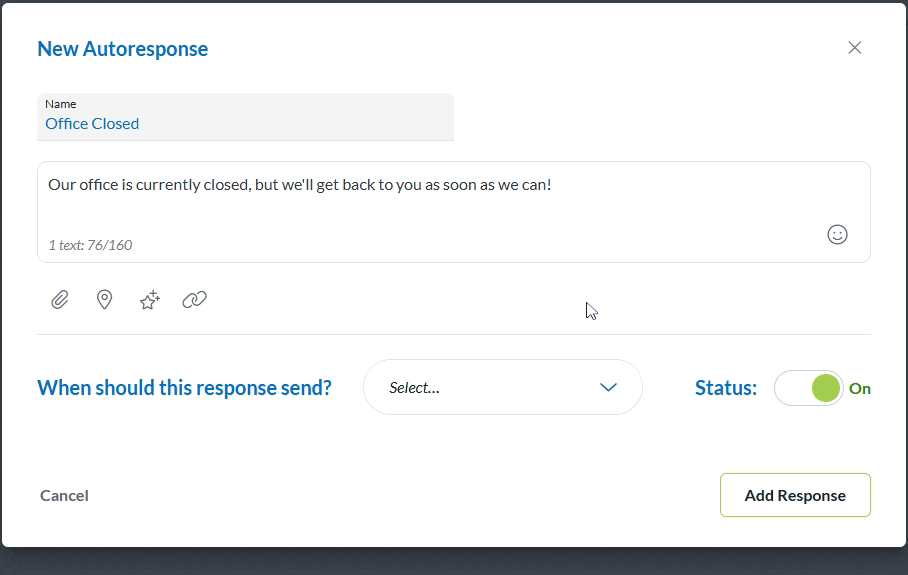Click the paperclip attachment icon
The width and height of the screenshot is (908, 575).
pyautogui.click(x=60, y=299)
